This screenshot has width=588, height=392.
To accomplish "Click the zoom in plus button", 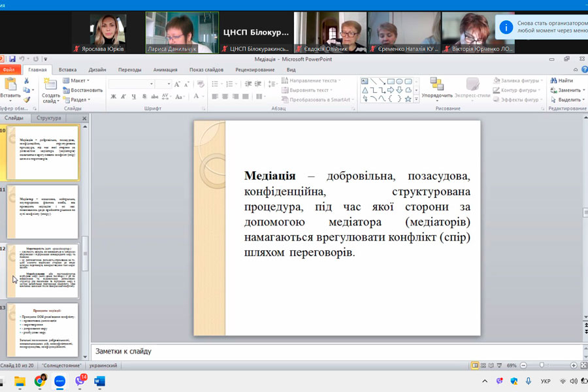I will coord(574,365).
